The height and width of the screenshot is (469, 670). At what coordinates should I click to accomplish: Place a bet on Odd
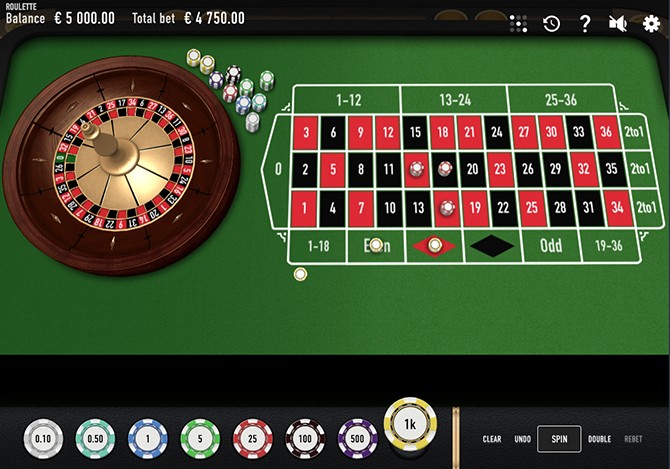551,246
